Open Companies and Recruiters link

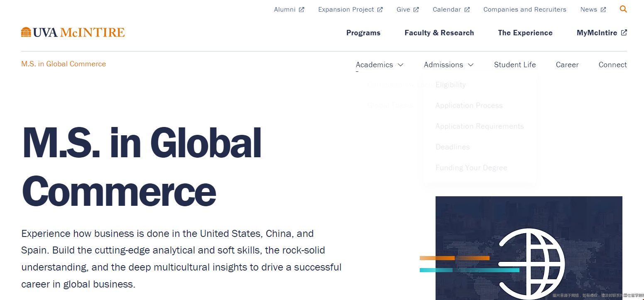[525, 10]
